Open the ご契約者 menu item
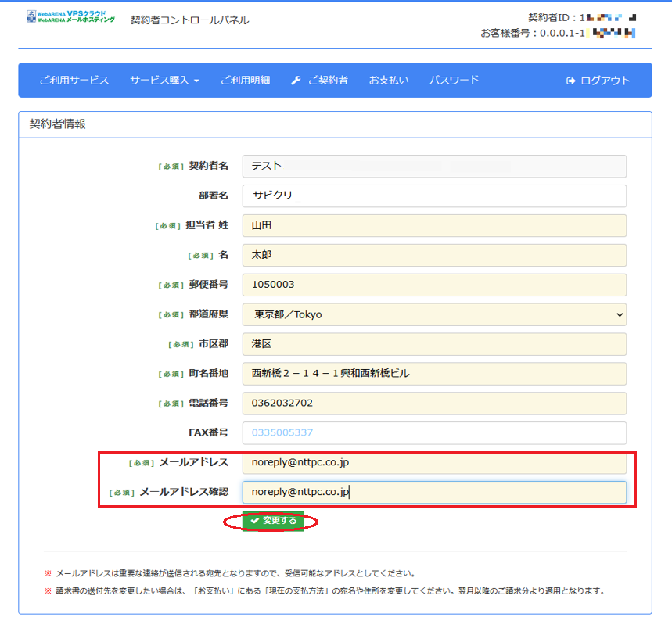The width and height of the screenshot is (672, 617). point(328,80)
